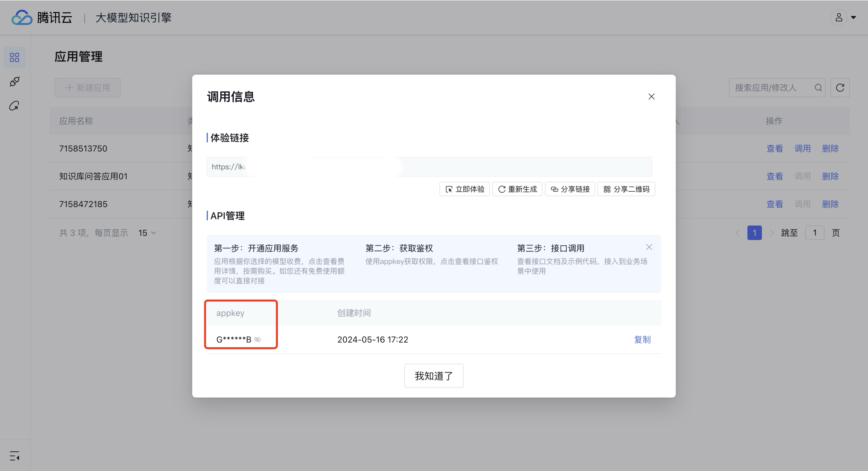
Task: Open user account avatar menu
Action: (839, 18)
